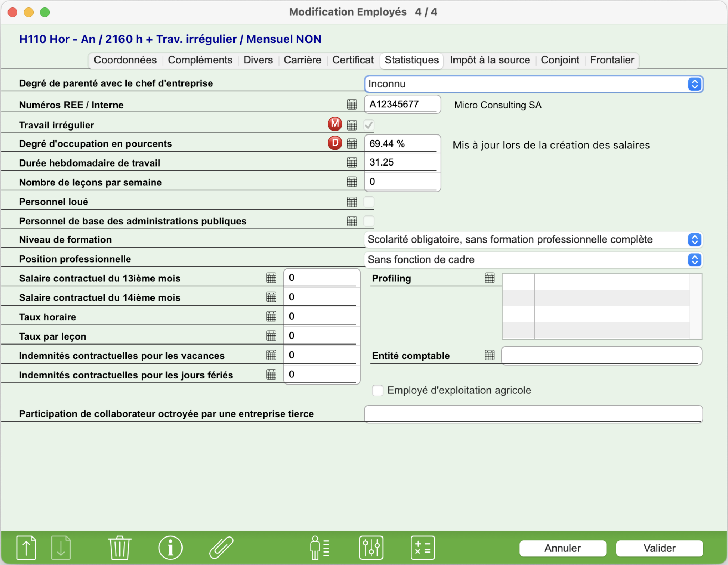The height and width of the screenshot is (565, 728).
Task: Click the calendar icon for Personnel loué
Action: click(x=352, y=202)
